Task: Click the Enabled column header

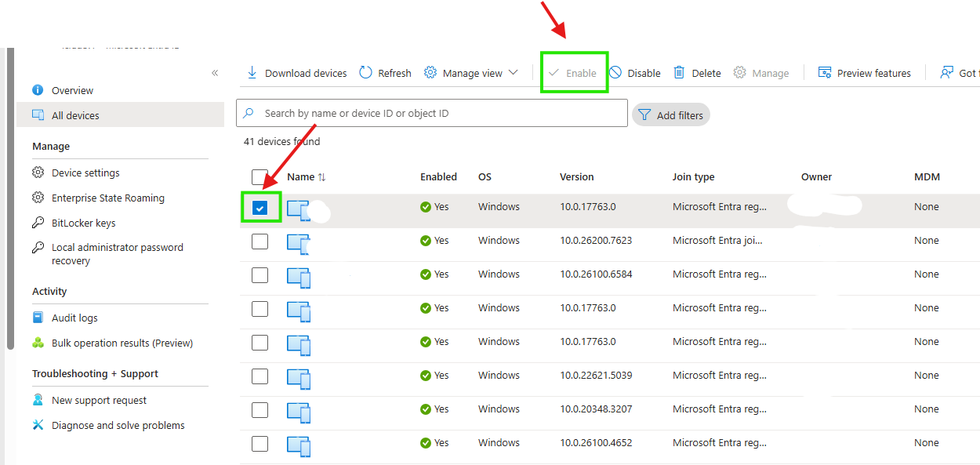Action: (438, 176)
